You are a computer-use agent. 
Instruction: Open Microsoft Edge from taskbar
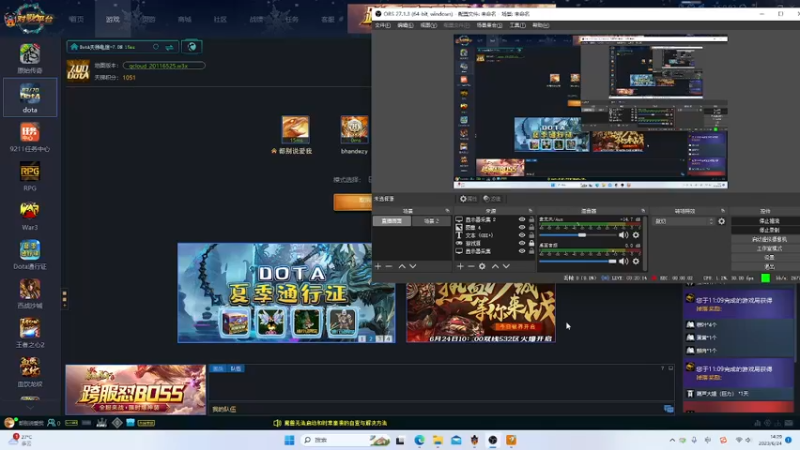[419, 440]
